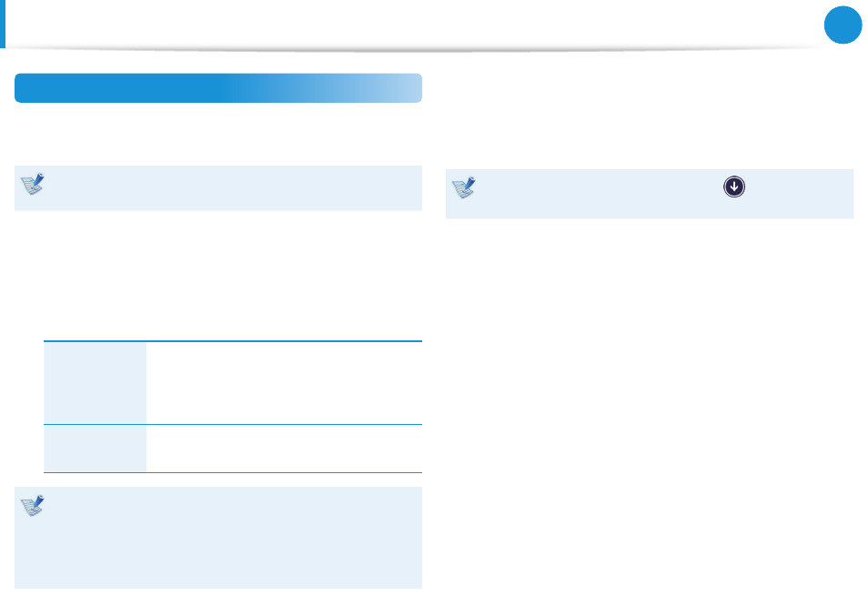Click the gray shadow line under page header
Viewport: 868px width, 616px height.
tap(420, 50)
